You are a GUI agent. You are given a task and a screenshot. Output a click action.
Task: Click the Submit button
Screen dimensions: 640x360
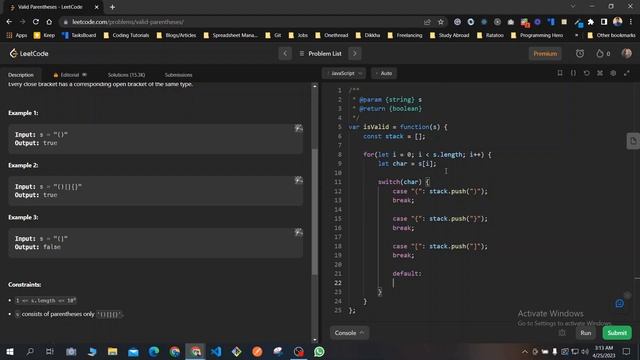[x=617, y=333]
